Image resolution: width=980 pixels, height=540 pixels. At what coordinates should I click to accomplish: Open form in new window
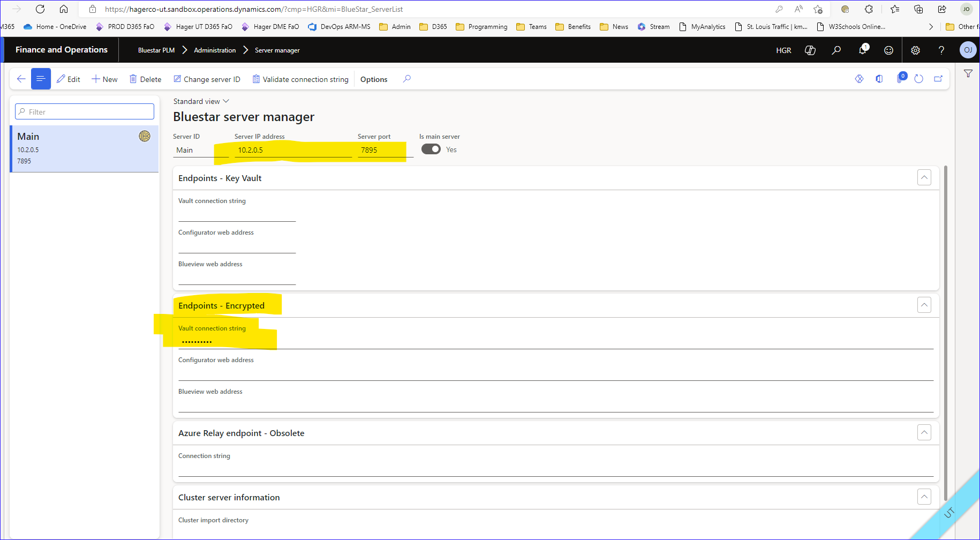point(938,79)
